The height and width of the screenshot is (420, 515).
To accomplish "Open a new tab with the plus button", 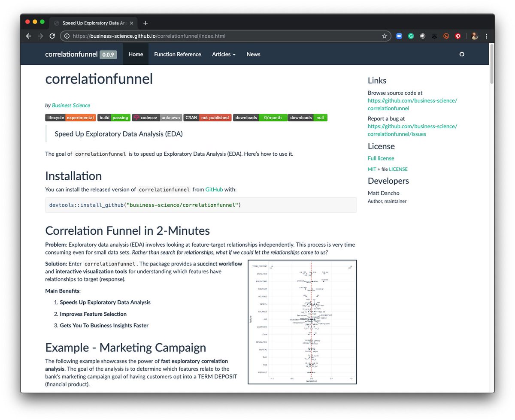I will tap(145, 23).
